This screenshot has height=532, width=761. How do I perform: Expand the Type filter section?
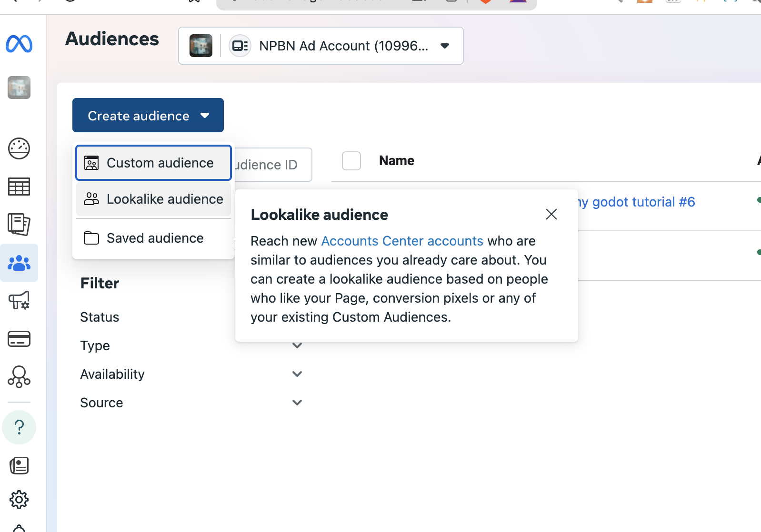[297, 345]
